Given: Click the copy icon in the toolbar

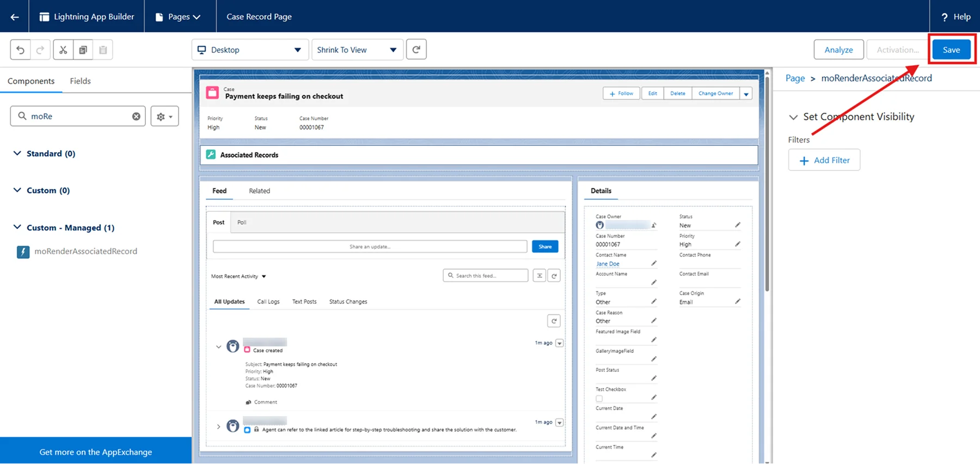Looking at the screenshot, I should tap(83, 50).
